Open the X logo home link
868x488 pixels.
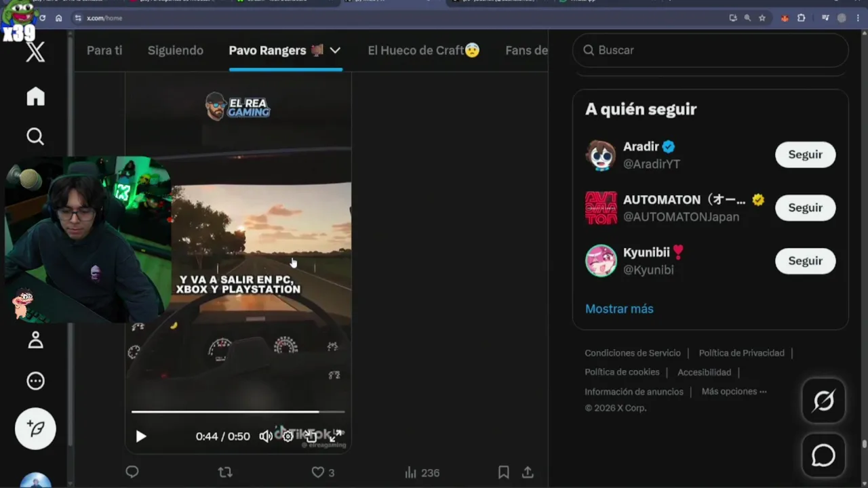(35, 51)
